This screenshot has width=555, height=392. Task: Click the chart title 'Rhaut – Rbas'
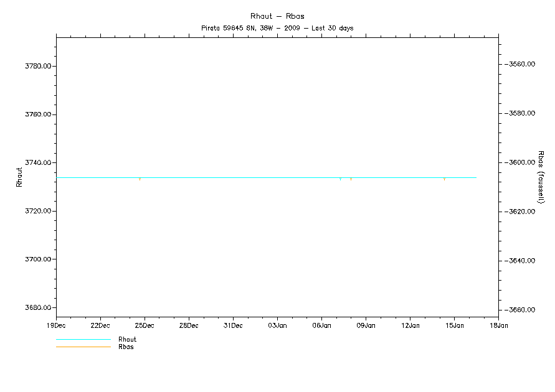pyautogui.click(x=277, y=16)
